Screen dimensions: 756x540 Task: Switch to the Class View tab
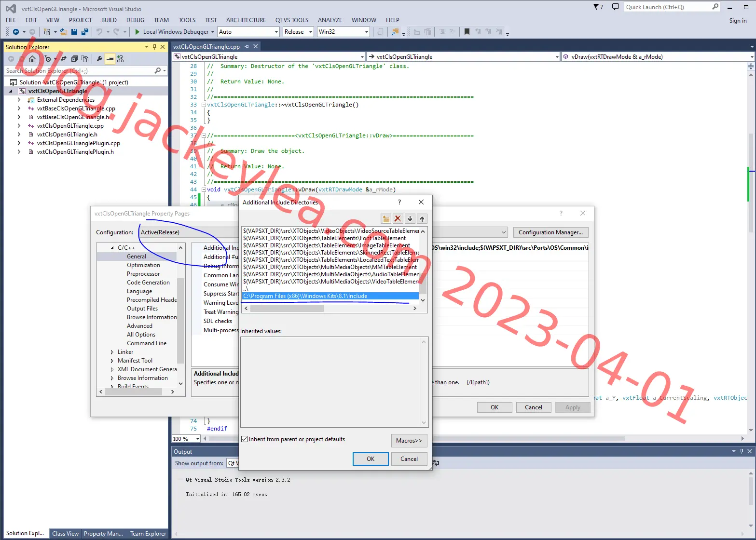click(x=65, y=534)
